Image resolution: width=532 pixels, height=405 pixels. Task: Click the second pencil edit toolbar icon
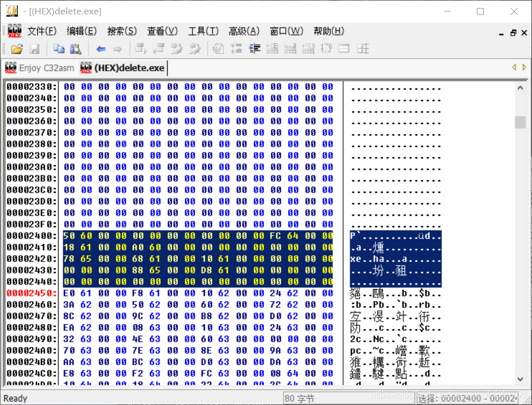[195, 49]
